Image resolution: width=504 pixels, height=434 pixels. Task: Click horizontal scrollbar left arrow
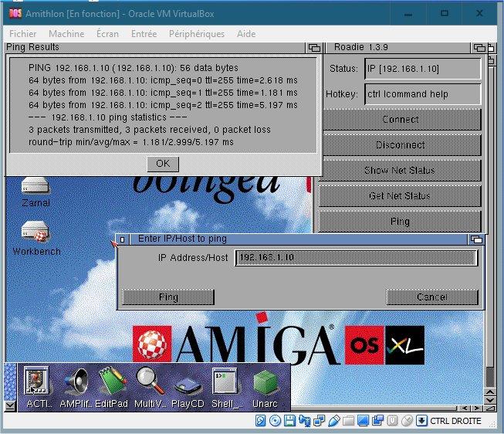point(465,408)
